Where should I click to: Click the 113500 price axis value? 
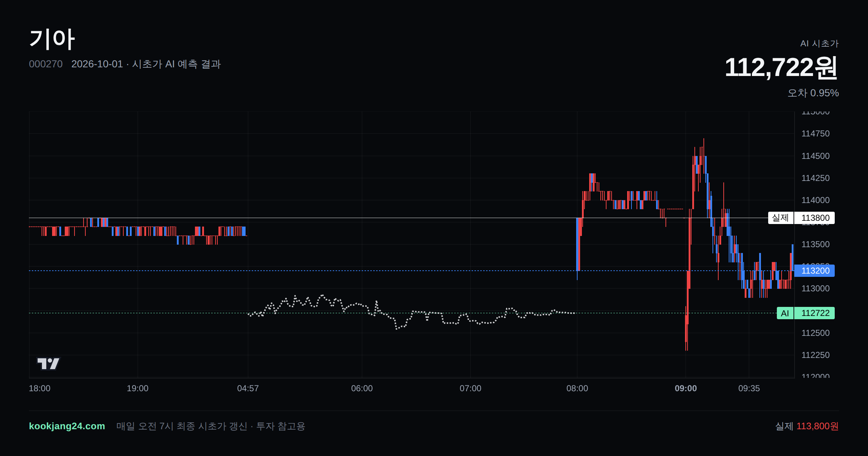(x=816, y=244)
